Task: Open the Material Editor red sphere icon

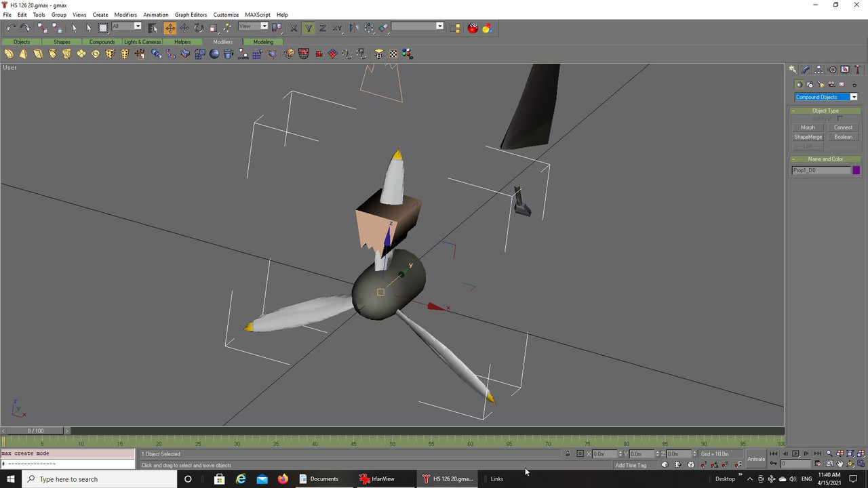Action: click(x=473, y=28)
